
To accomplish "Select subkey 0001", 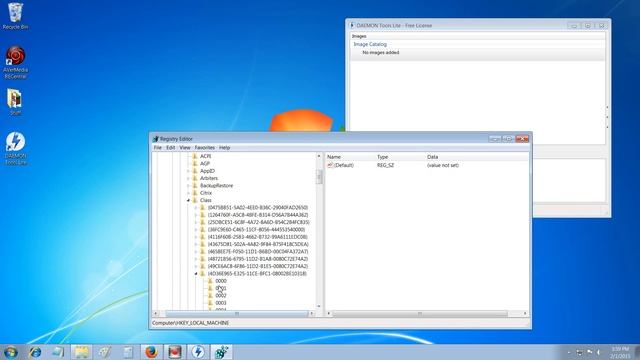I will 221,288.
